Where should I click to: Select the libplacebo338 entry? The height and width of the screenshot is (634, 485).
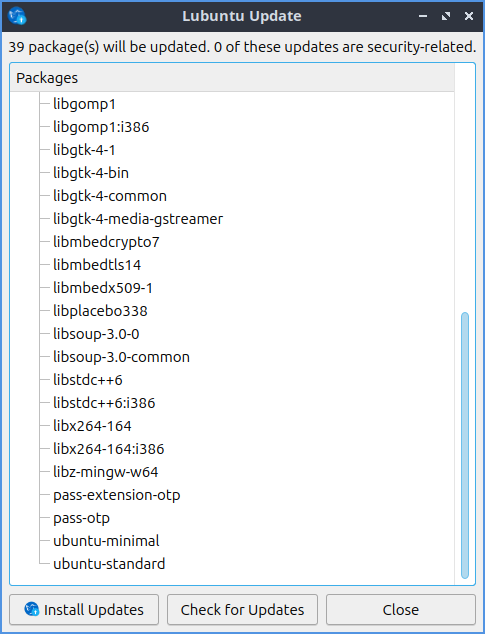tap(100, 311)
